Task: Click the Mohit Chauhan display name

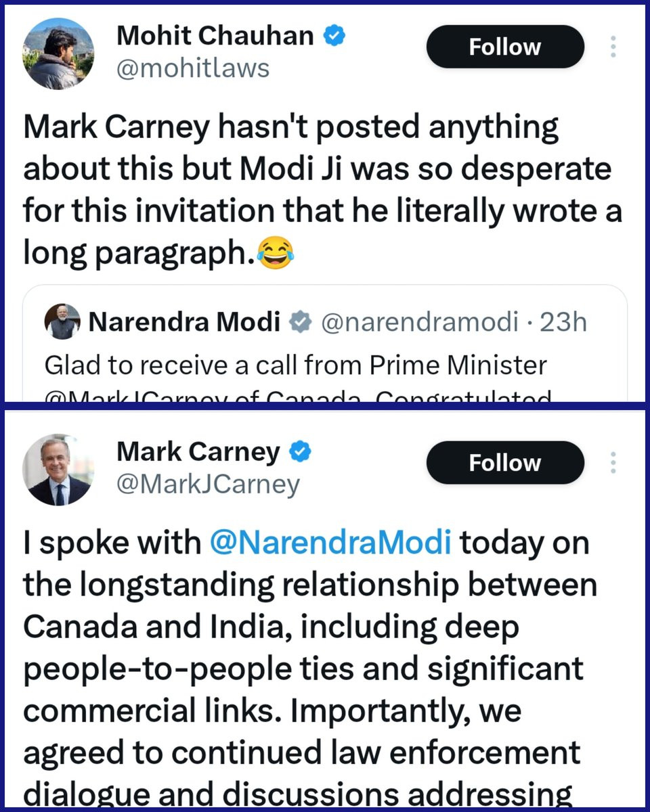Action: point(215,37)
